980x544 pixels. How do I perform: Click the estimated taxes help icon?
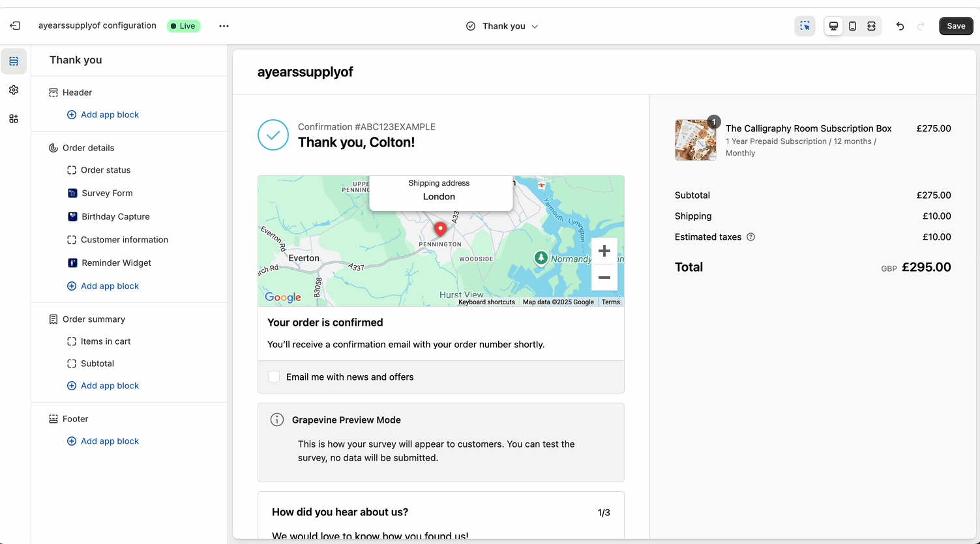pos(750,237)
